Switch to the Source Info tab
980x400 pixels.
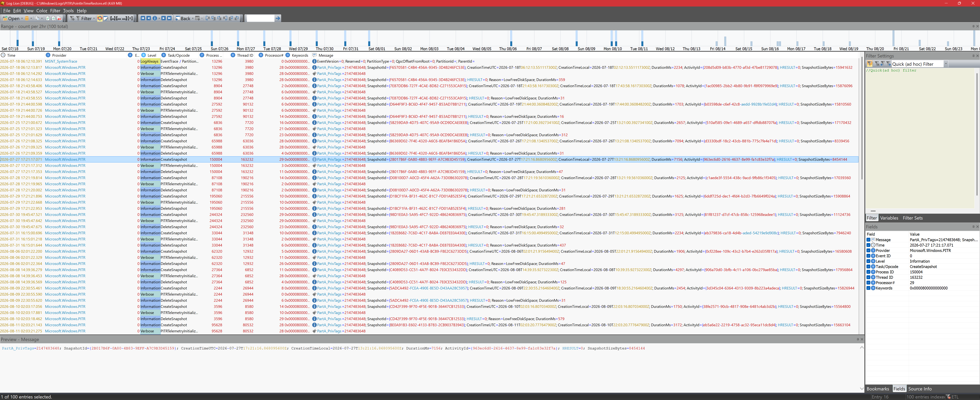click(920, 389)
